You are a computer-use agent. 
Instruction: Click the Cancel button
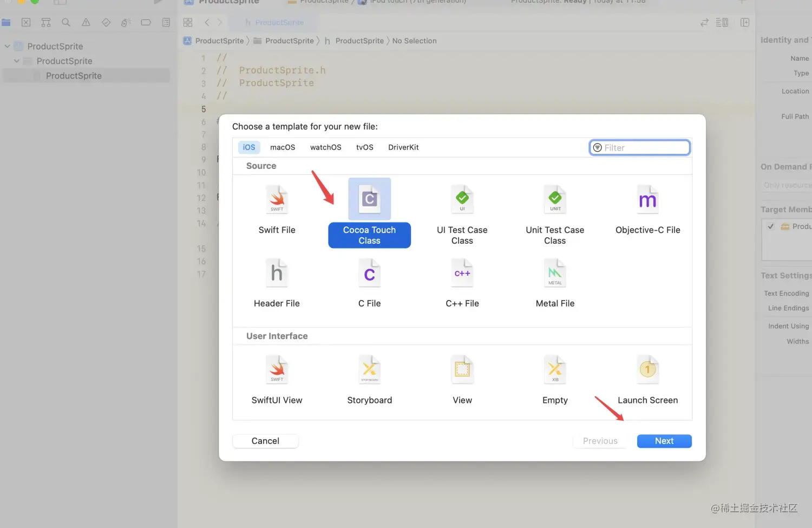[x=265, y=441]
